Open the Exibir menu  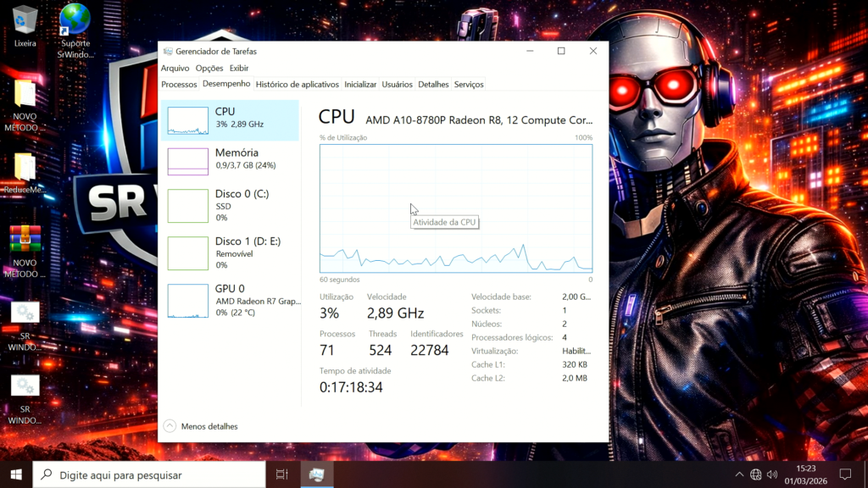pos(239,68)
